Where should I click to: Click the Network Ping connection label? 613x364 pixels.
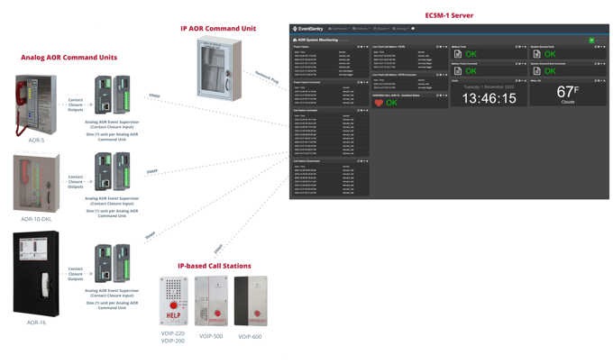tap(267, 77)
